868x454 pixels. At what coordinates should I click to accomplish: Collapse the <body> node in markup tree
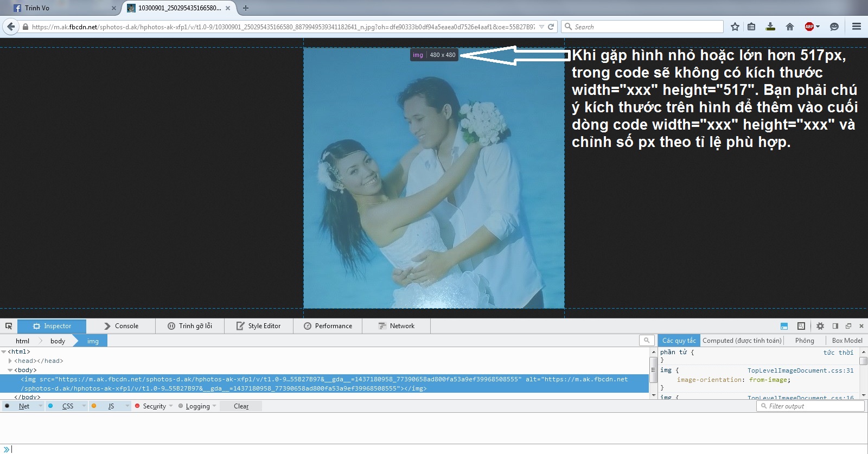[x=10, y=370]
